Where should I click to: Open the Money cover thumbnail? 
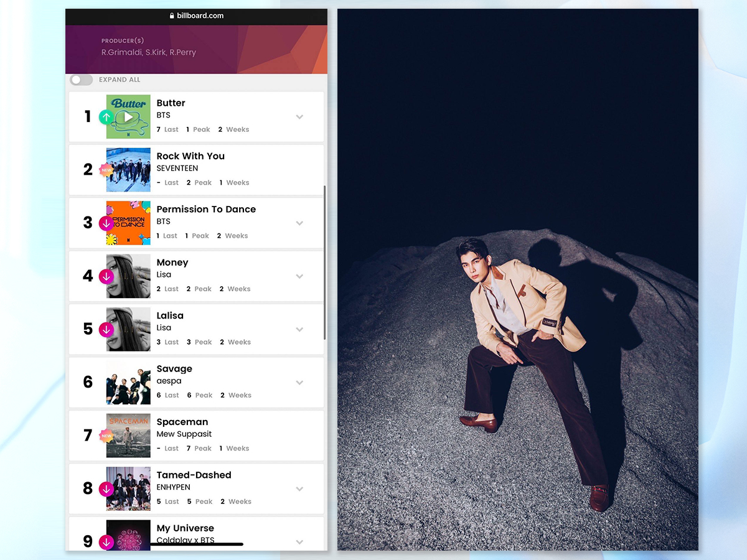[x=128, y=276]
